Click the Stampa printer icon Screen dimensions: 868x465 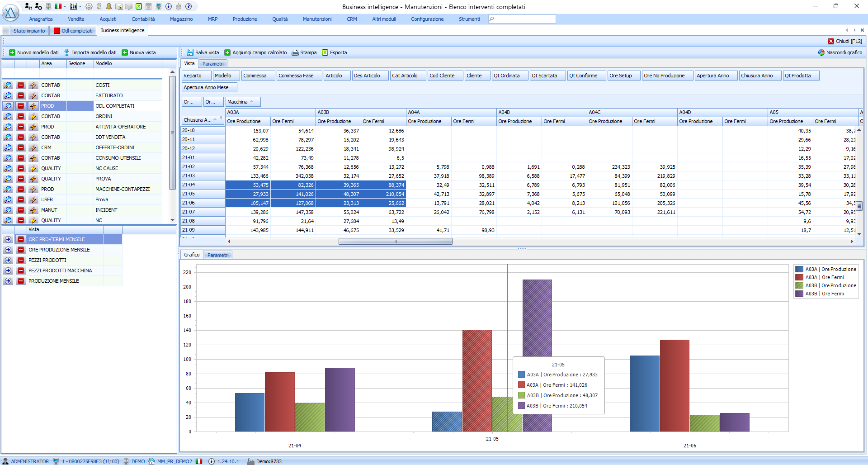pos(295,52)
